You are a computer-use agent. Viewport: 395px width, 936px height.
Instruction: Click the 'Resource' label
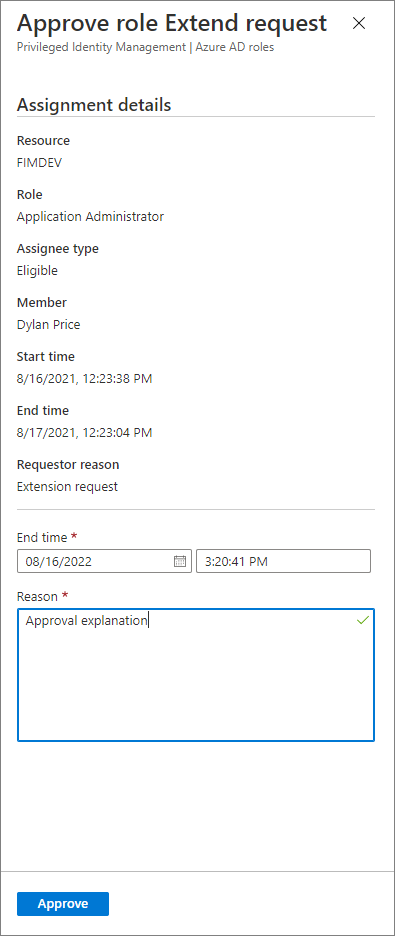click(x=43, y=141)
